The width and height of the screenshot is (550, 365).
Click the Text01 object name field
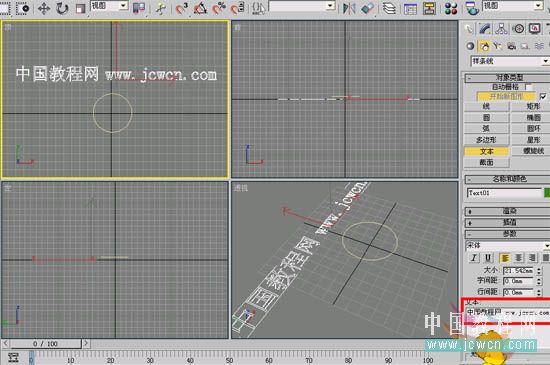coord(504,193)
